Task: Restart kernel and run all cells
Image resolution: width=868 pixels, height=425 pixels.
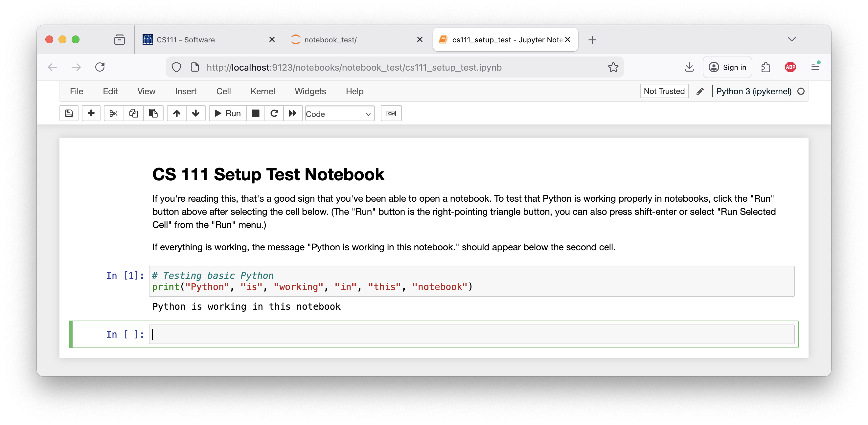Action: tap(293, 114)
